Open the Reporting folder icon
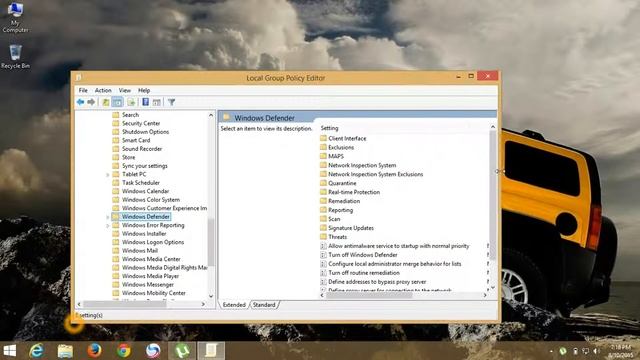This screenshot has height=360, width=640. [323, 210]
